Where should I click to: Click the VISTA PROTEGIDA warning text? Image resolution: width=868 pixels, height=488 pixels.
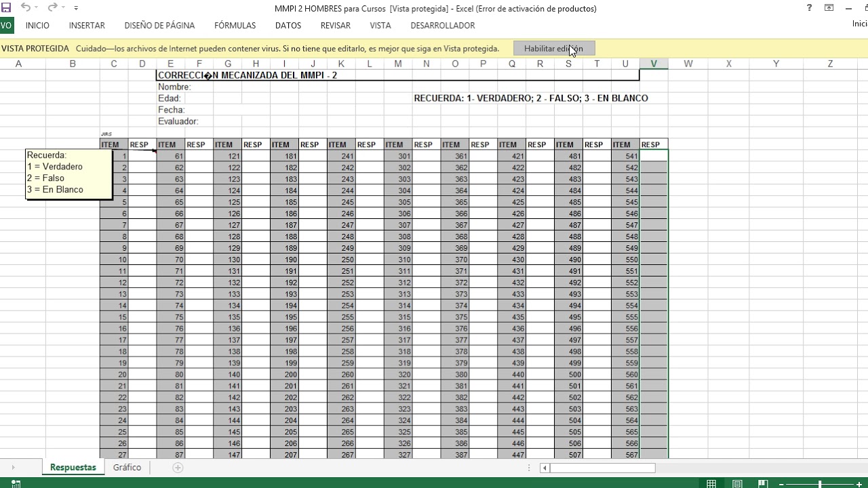35,49
